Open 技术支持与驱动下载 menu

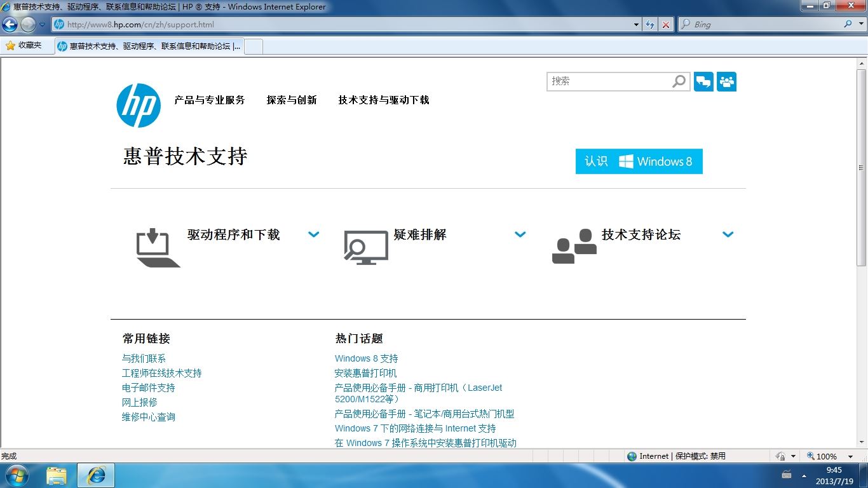pyautogui.click(x=384, y=100)
